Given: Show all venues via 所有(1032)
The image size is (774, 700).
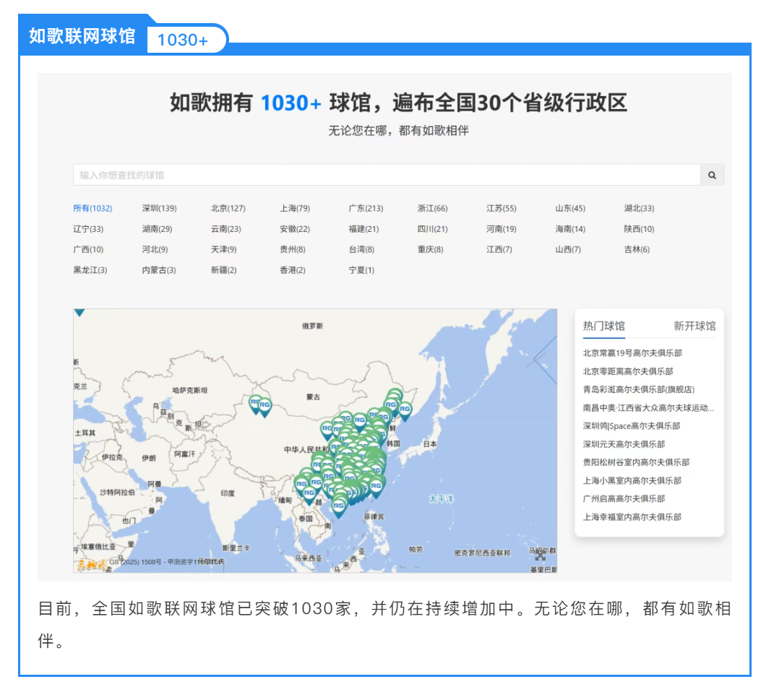Looking at the screenshot, I should (93, 209).
